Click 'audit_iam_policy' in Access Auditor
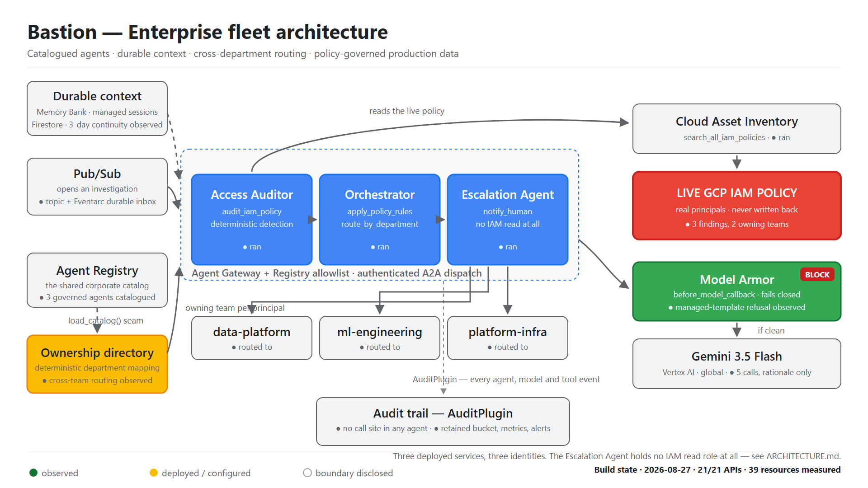Screen dimensions: 868x488 (x=252, y=211)
